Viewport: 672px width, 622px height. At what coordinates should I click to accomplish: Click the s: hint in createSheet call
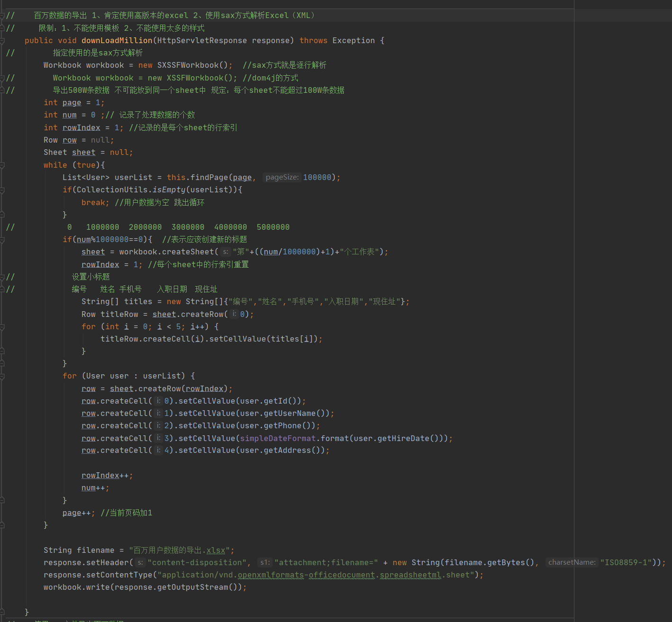pos(225,252)
